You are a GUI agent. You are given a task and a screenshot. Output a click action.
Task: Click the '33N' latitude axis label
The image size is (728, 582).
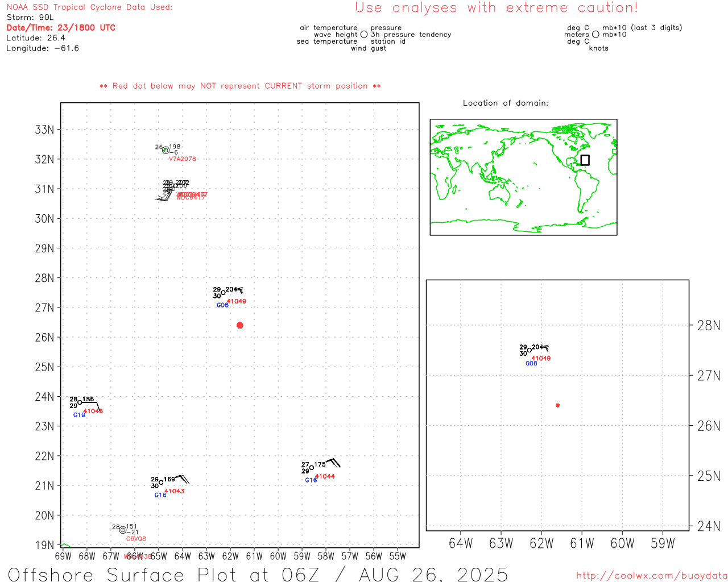point(44,130)
